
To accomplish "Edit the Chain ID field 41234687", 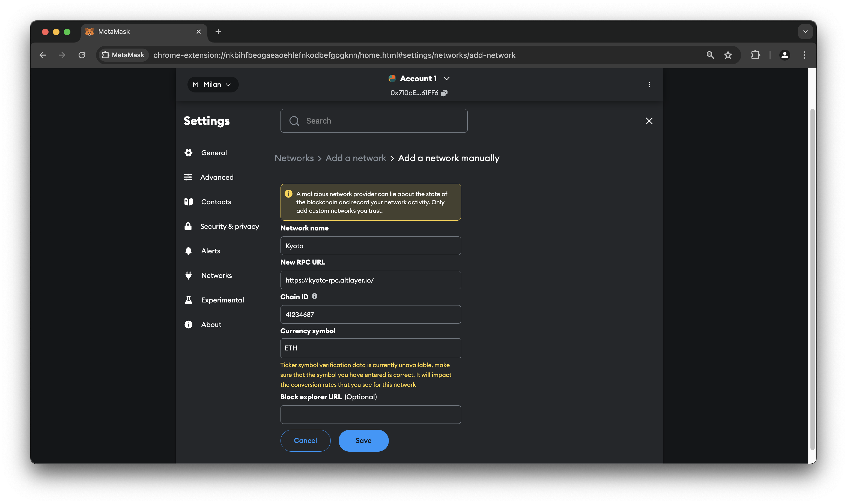I will pyautogui.click(x=370, y=314).
